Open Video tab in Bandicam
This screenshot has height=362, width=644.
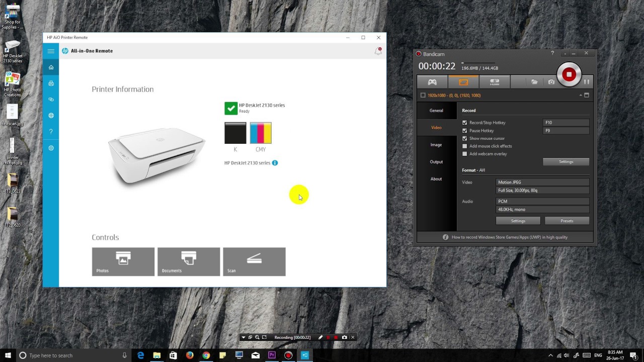(436, 128)
